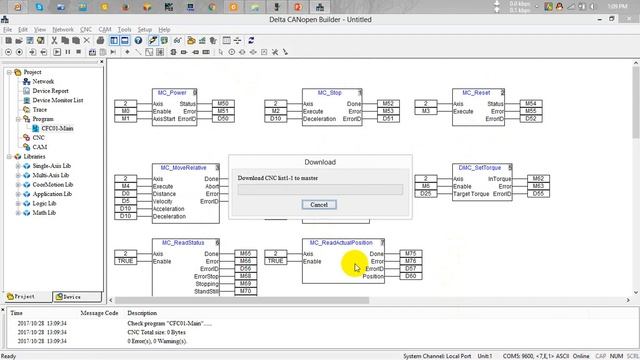Select Device Monitor List tree item
Image resolution: width=640 pixels, height=360 pixels.
tap(58, 100)
